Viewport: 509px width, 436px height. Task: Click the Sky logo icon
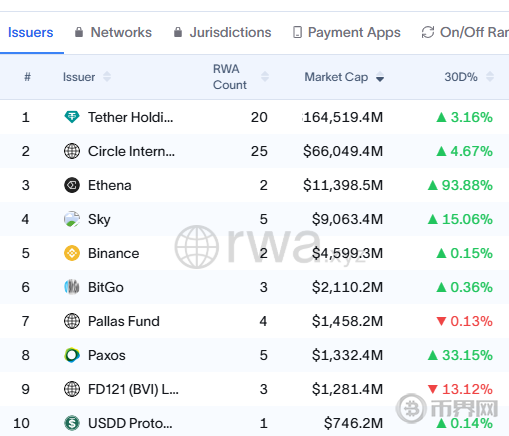click(72, 219)
